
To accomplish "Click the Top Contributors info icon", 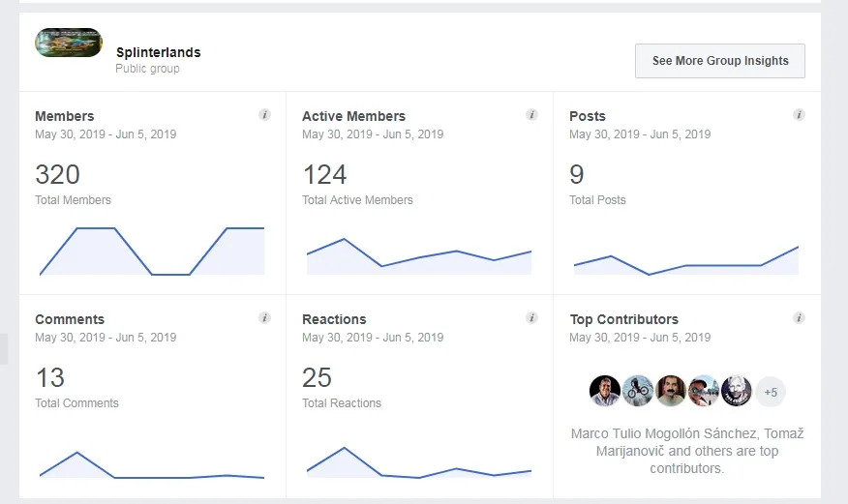I will 799,318.
